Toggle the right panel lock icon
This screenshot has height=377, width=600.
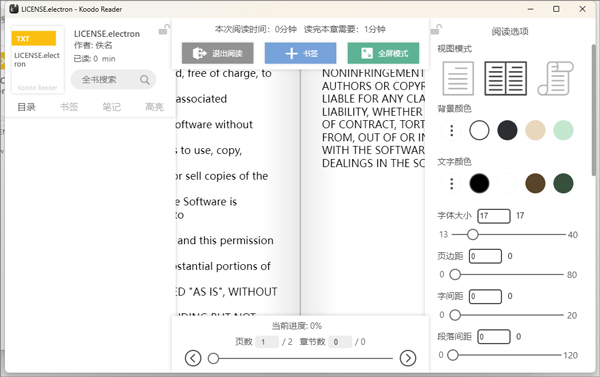436,29
